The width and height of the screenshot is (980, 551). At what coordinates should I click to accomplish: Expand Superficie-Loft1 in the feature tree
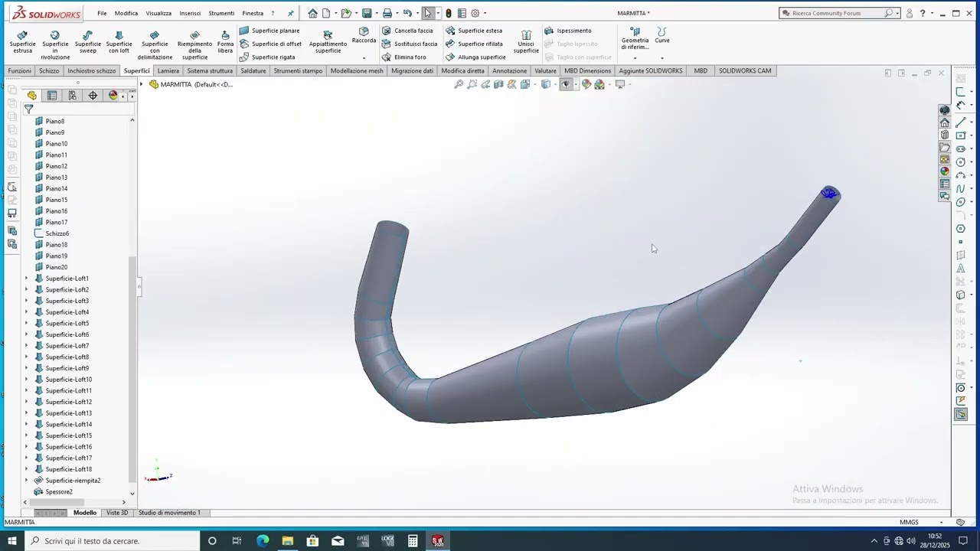27,279
